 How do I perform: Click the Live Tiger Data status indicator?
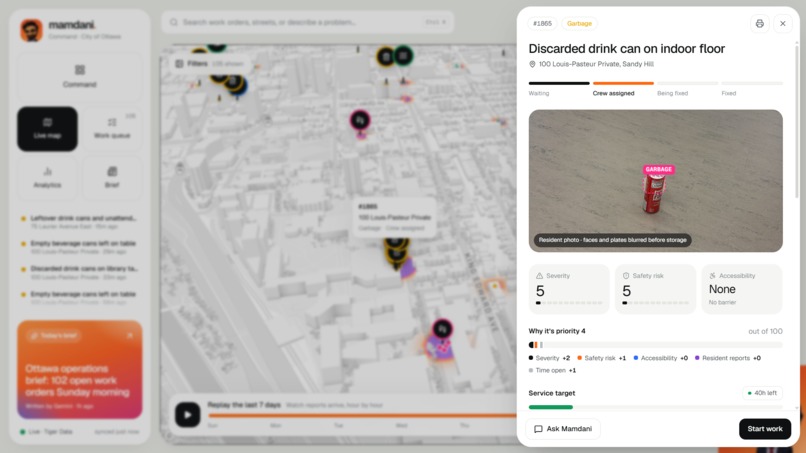click(46, 432)
